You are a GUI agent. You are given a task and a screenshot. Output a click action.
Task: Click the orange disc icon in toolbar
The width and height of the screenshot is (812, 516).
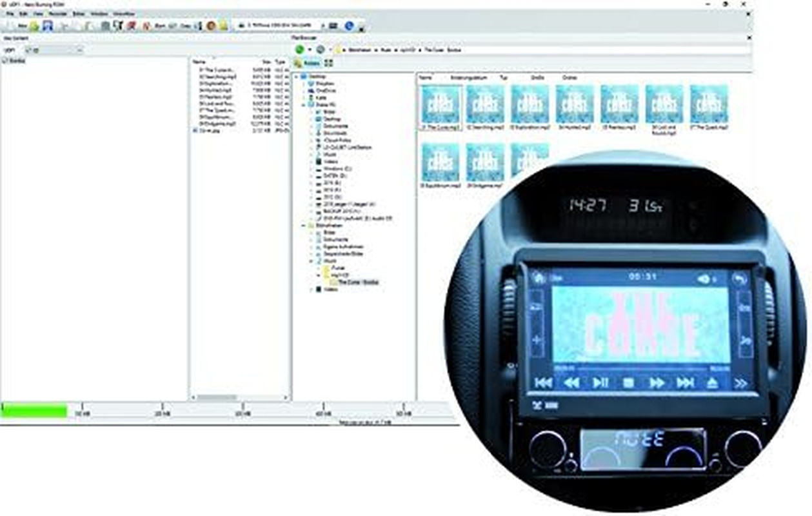tap(210, 26)
